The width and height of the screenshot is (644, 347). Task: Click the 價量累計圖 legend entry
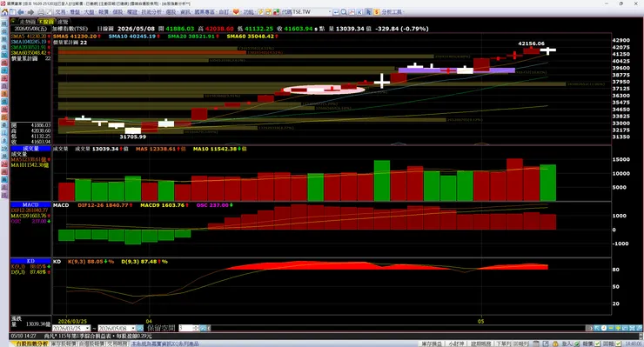click(70, 43)
